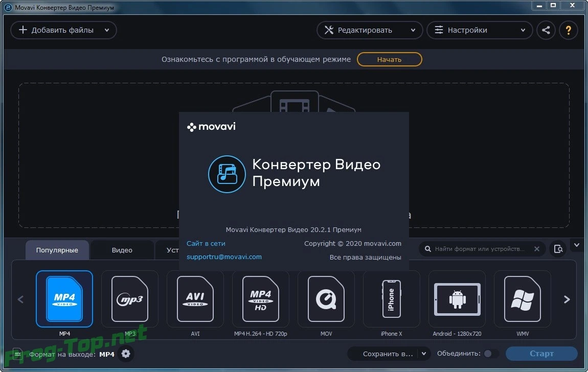Pick the Android 1280x720 tablet preset
The height and width of the screenshot is (372, 588).
[457, 298]
